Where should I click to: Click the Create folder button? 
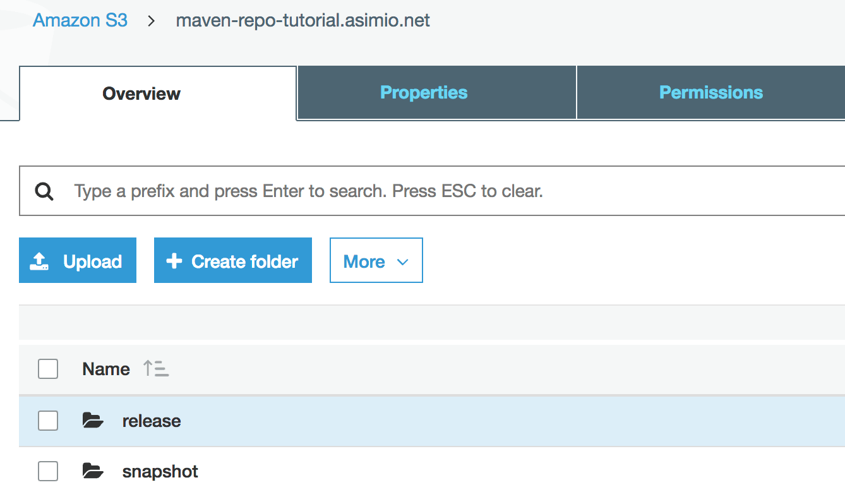(x=233, y=260)
